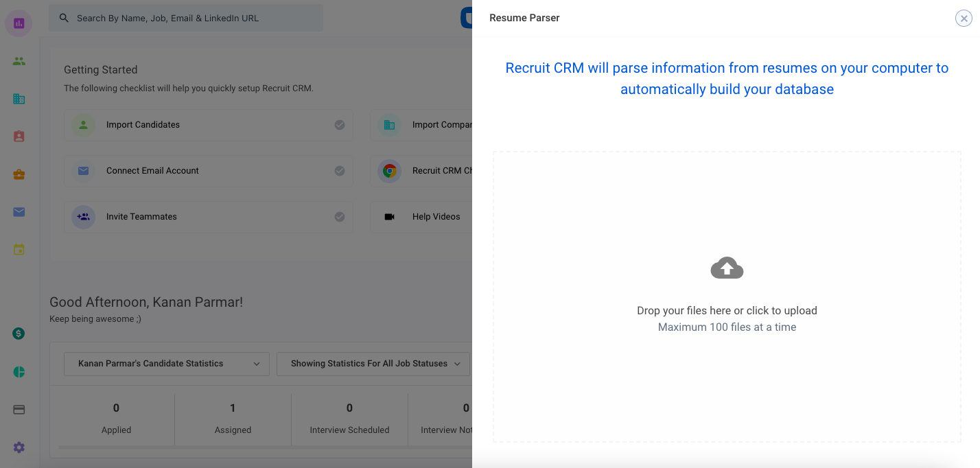
Task: Mark Import Candidates checklist item complete
Action: coord(339,125)
